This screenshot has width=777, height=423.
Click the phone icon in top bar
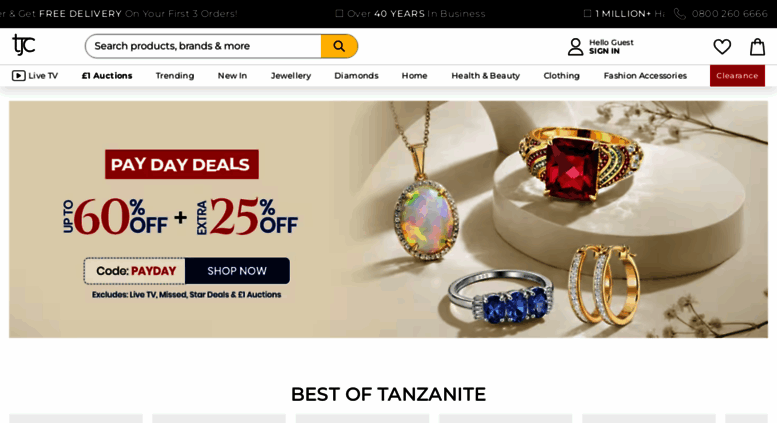pyautogui.click(x=680, y=14)
